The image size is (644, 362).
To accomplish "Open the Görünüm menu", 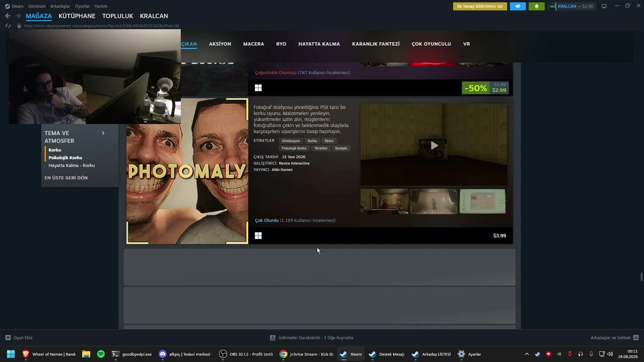I will (x=37, y=6).
